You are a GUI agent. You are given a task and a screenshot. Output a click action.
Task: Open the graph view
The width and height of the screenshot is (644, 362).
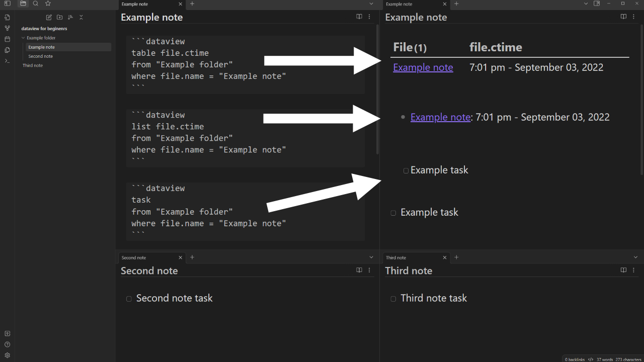click(x=7, y=28)
